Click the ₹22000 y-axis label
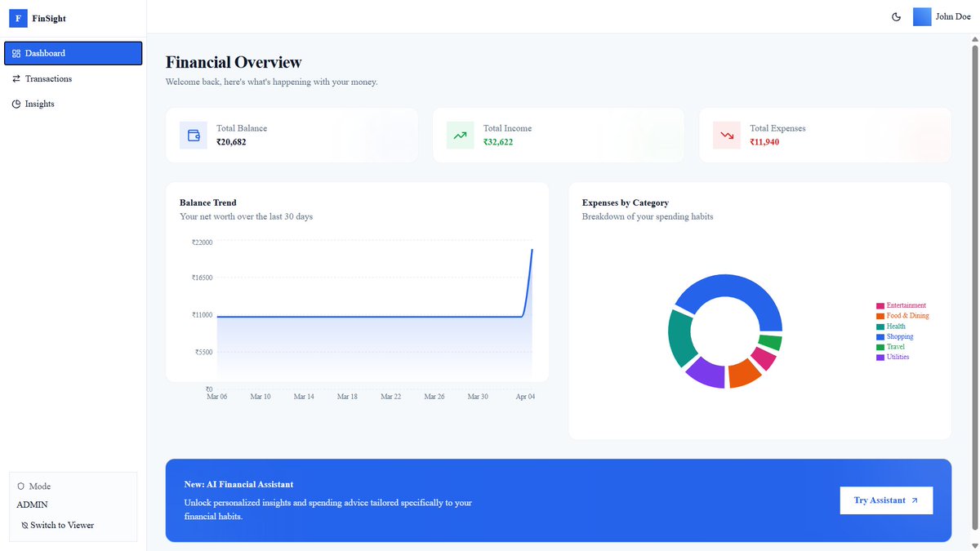Screen dimensions: 980x551 pos(203,242)
